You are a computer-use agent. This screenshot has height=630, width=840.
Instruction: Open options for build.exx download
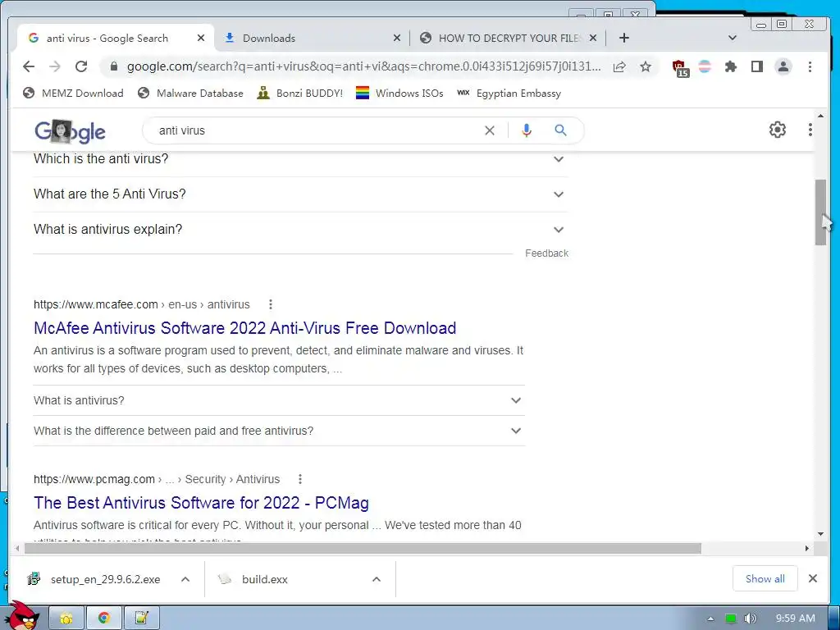377,579
